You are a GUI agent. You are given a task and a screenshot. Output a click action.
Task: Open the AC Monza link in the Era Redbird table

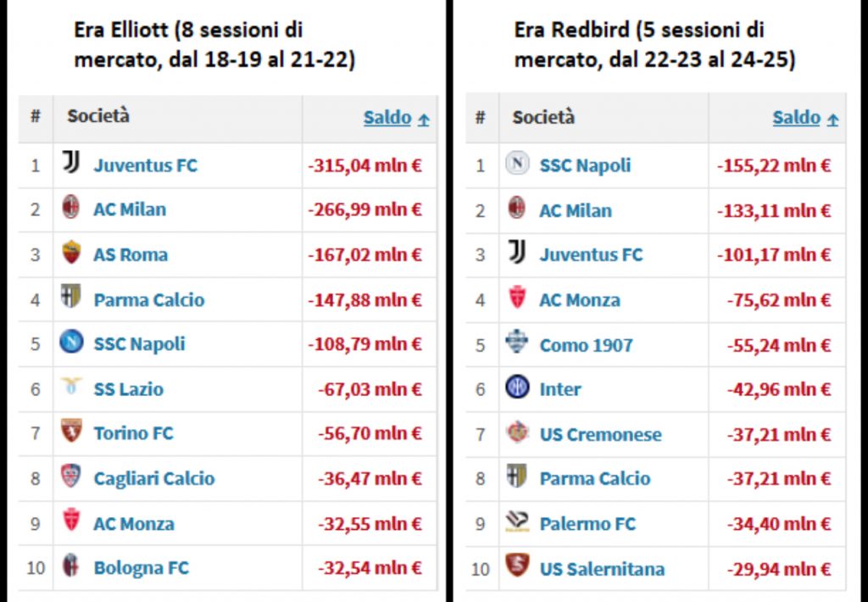[580, 299]
